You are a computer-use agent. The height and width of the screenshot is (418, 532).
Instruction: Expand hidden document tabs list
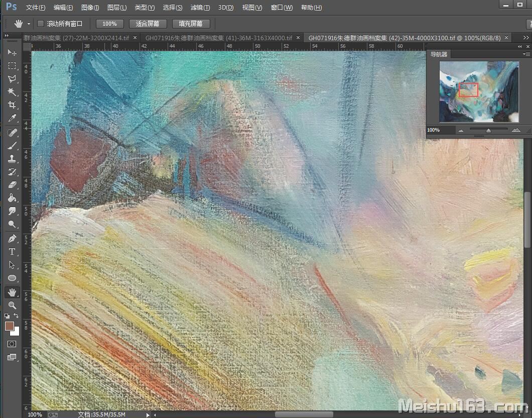click(x=525, y=38)
